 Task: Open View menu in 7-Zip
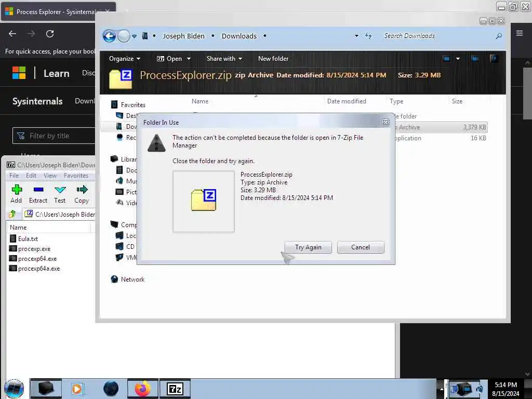click(x=50, y=176)
